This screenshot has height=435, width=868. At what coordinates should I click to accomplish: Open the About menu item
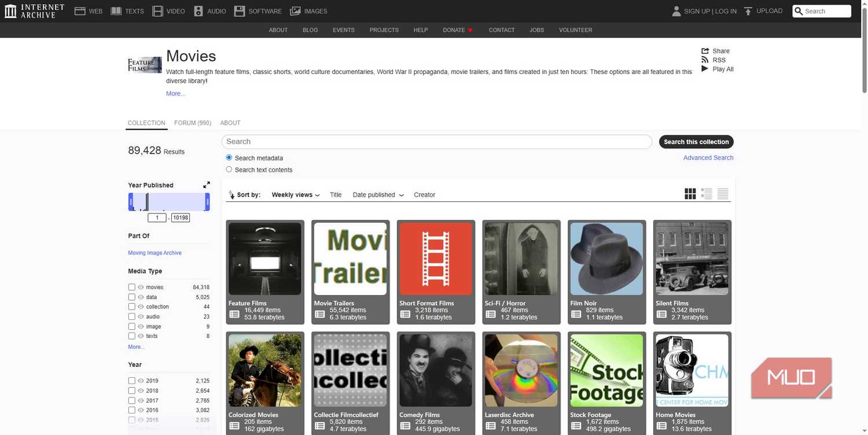click(x=278, y=30)
